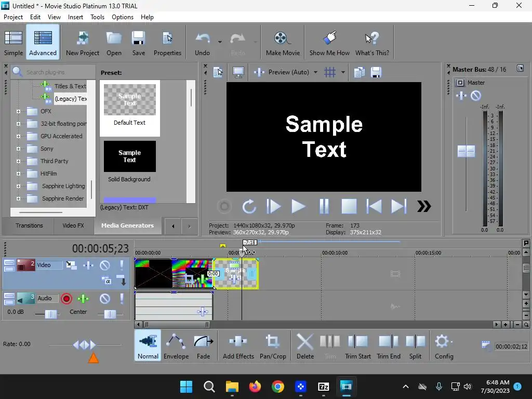
Task: Split the event at cursor
Action: (x=415, y=346)
